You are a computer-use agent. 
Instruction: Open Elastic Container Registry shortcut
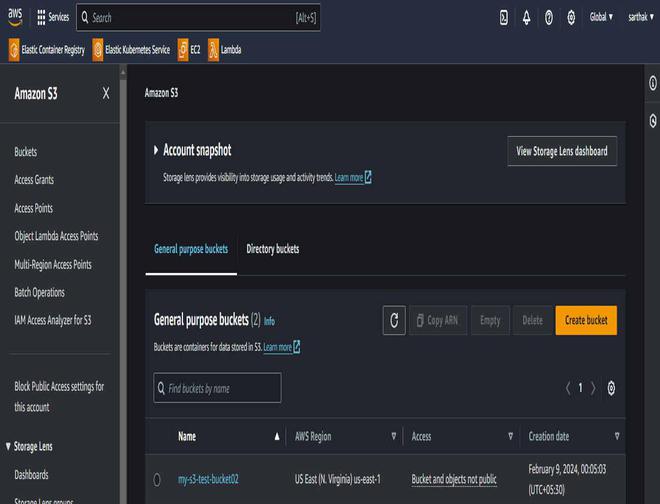[x=47, y=50]
